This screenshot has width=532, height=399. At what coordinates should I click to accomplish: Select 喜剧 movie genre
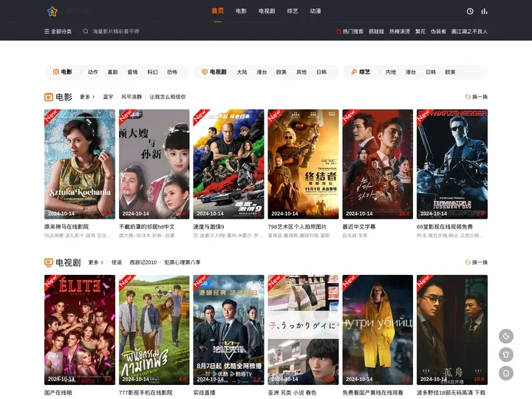coord(112,72)
